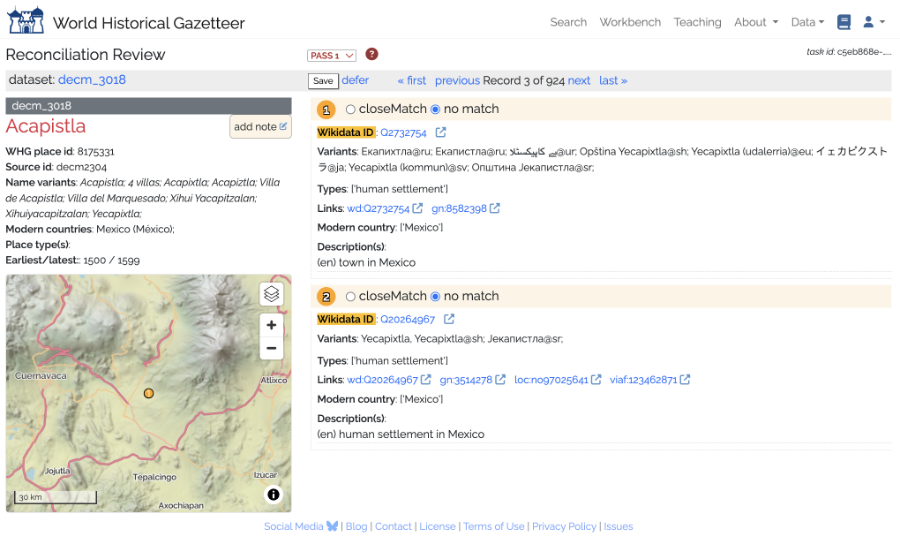The width and height of the screenshot is (900, 544).
Task: Click the orange place marker on map
Action: click(x=149, y=393)
